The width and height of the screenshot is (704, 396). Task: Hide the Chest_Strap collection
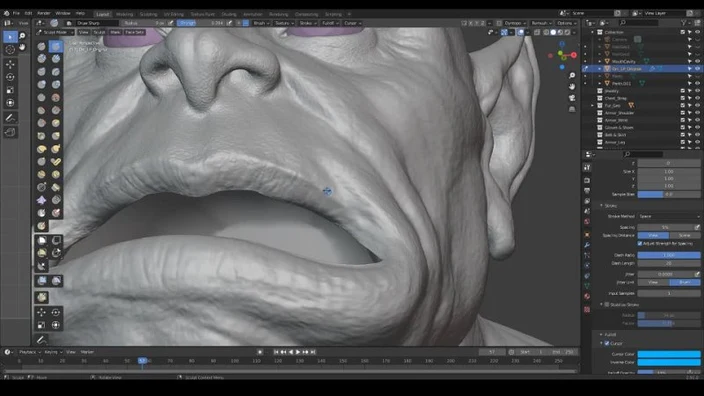coord(697,98)
